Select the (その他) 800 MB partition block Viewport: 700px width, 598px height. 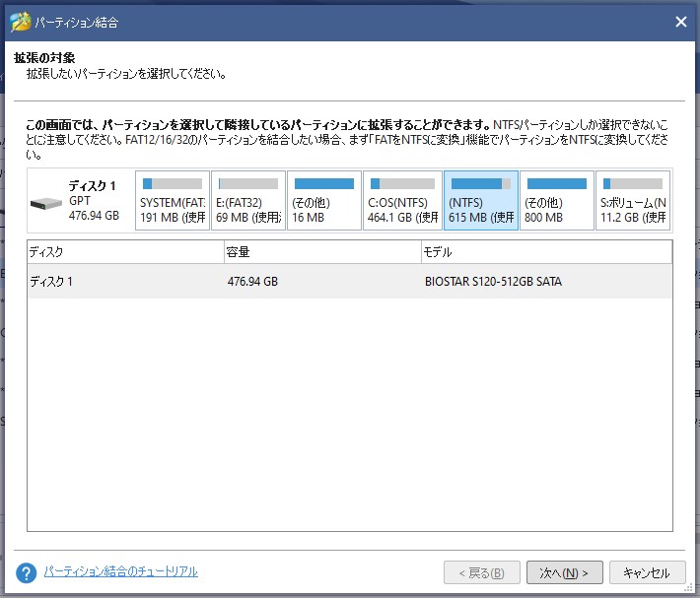click(557, 201)
